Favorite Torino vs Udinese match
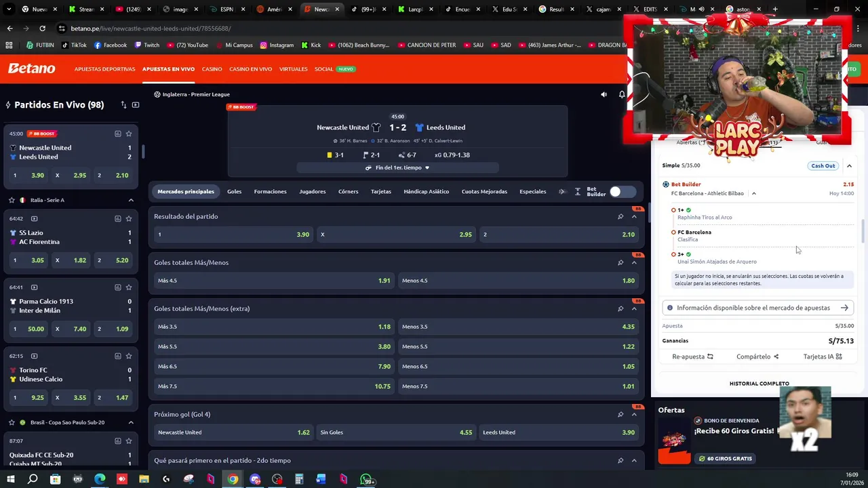Screen dimensions: 868x488 129,356
